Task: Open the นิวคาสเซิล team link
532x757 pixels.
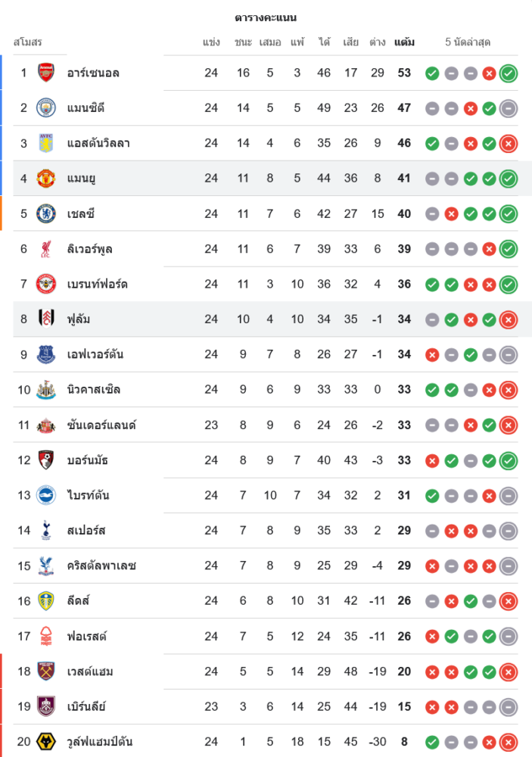Action: tap(94, 389)
